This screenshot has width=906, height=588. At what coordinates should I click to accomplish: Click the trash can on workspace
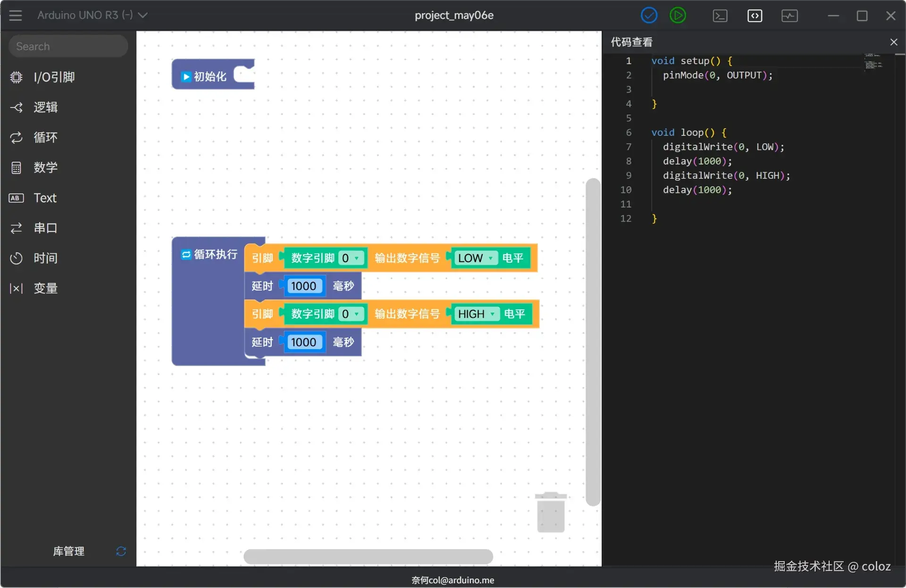[551, 513]
